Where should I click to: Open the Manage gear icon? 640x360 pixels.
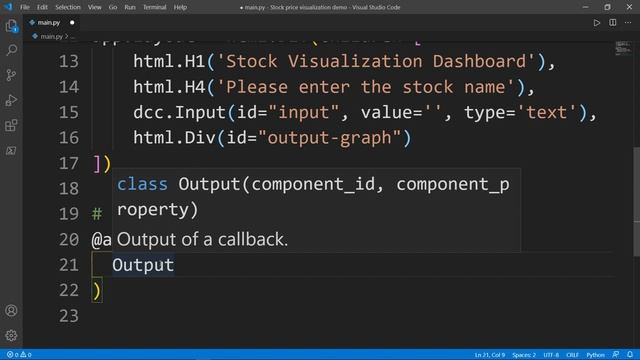coord(11,336)
